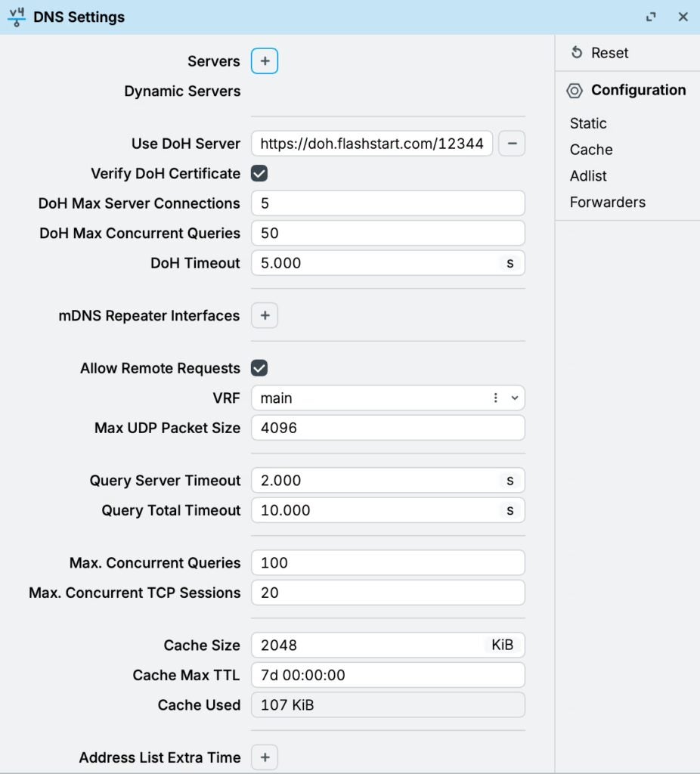This screenshot has width=700, height=774.
Task: Add Address List Extra Time value
Action: (x=265, y=757)
